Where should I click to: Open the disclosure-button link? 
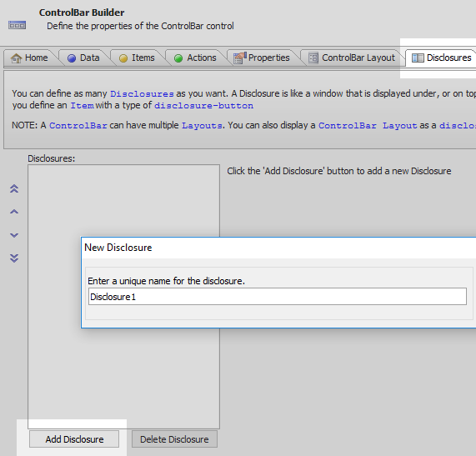coord(203,106)
